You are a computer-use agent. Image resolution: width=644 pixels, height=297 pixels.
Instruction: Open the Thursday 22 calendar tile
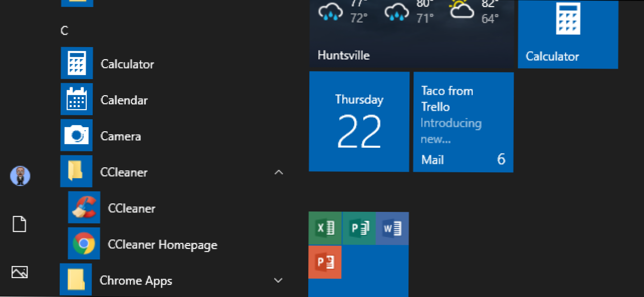tap(359, 122)
